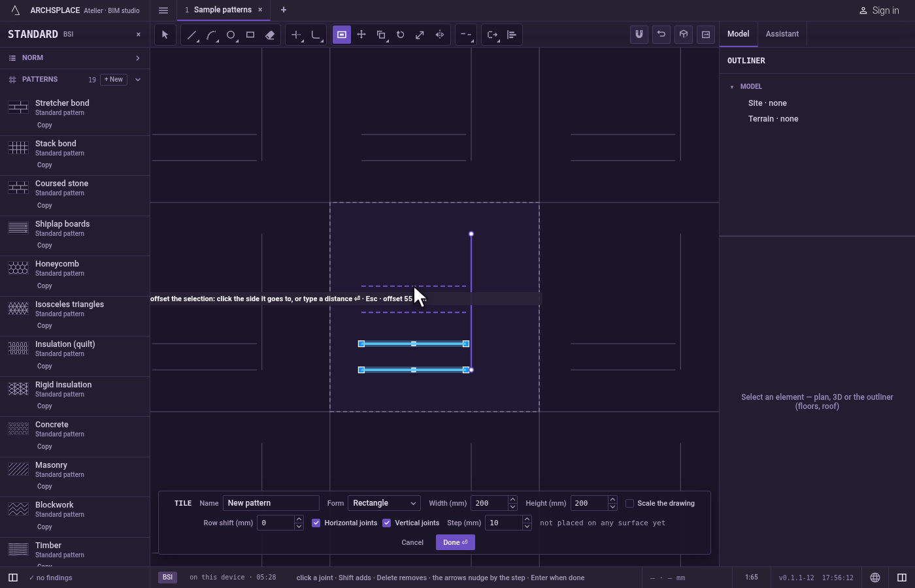Collapse the MODEL tree node
This screenshot has height=588, width=915.
732,87
